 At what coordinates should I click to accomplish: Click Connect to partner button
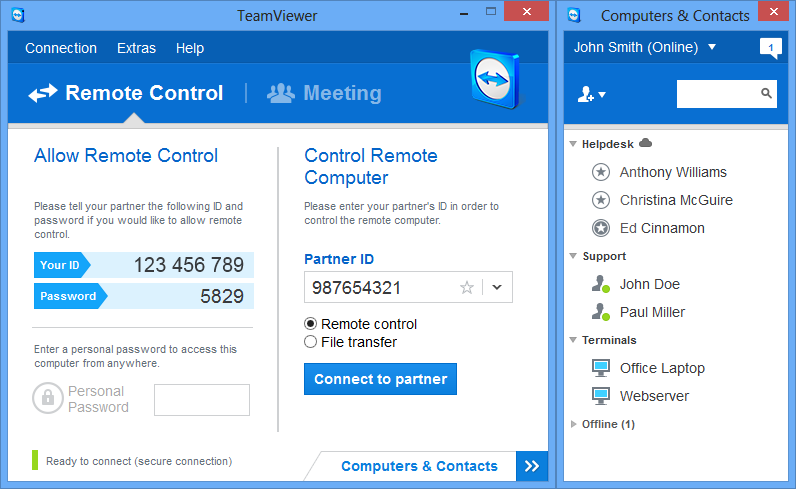[x=380, y=379]
